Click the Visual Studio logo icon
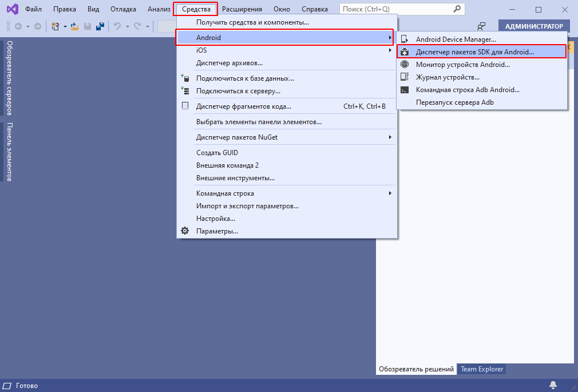578x392 pixels. point(13,9)
